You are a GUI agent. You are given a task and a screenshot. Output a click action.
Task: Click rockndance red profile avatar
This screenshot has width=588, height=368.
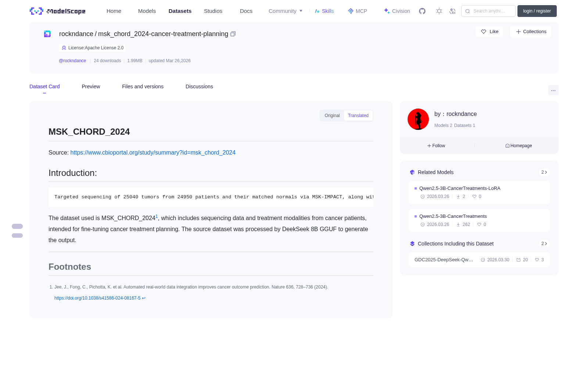(418, 119)
